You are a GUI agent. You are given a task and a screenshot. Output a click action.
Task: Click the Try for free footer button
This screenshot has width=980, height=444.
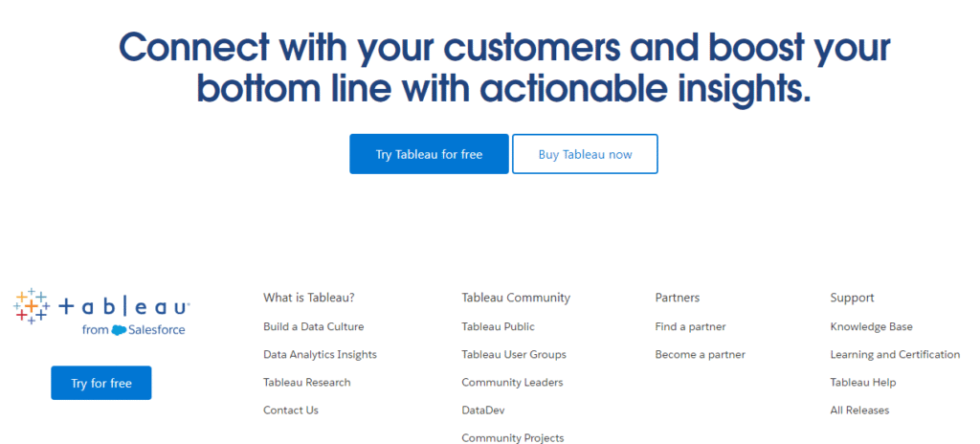pyautogui.click(x=101, y=383)
